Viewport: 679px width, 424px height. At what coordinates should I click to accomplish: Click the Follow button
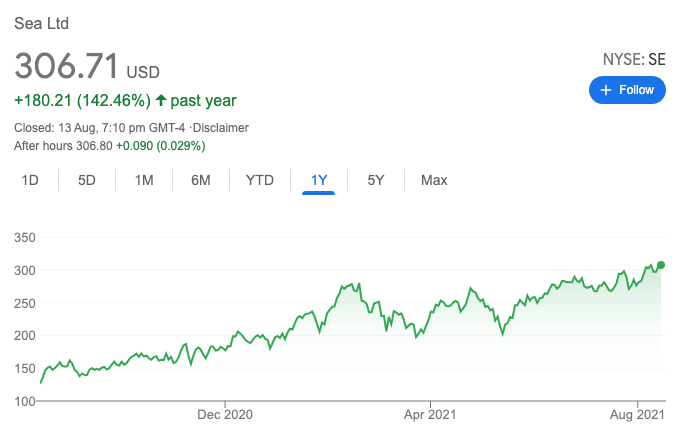627,90
